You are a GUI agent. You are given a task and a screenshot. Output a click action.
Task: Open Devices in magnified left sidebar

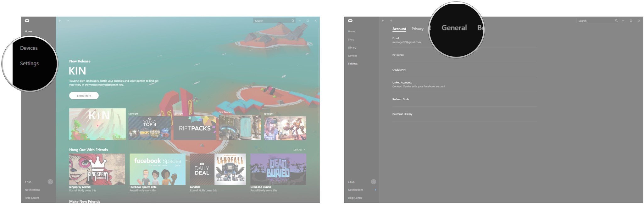pyautogui.click(x=29, y=48)
